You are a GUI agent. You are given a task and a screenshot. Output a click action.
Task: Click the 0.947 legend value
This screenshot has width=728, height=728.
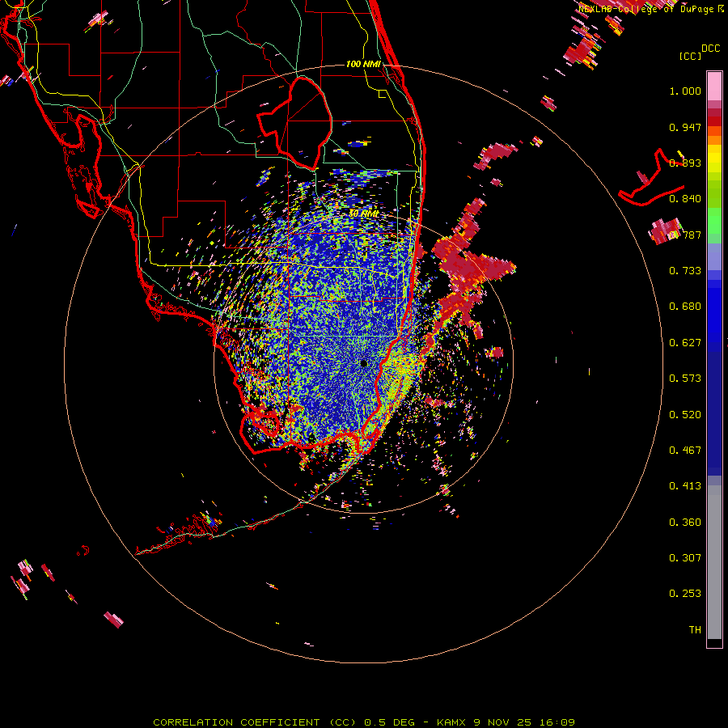click(x=685, y=127)
